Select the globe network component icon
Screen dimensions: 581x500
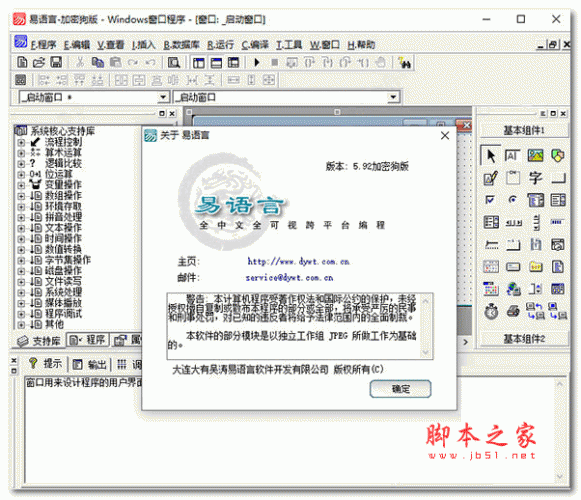[513, 289]
